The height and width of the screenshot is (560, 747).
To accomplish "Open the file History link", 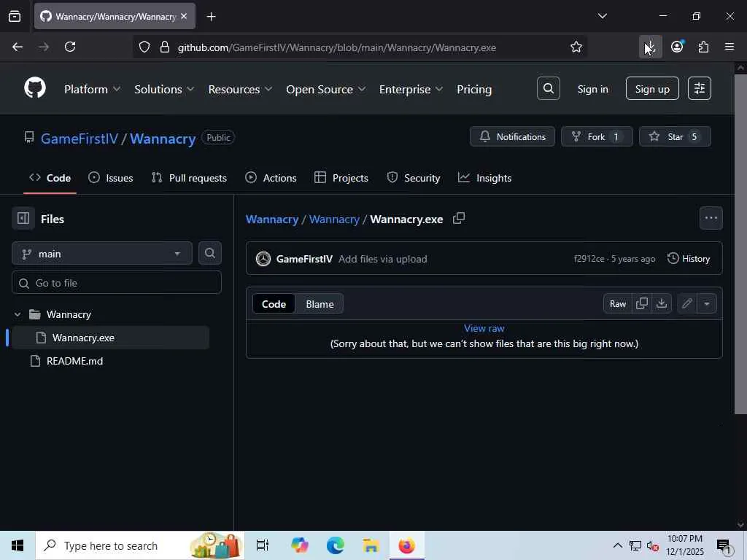I will [689, 259].
